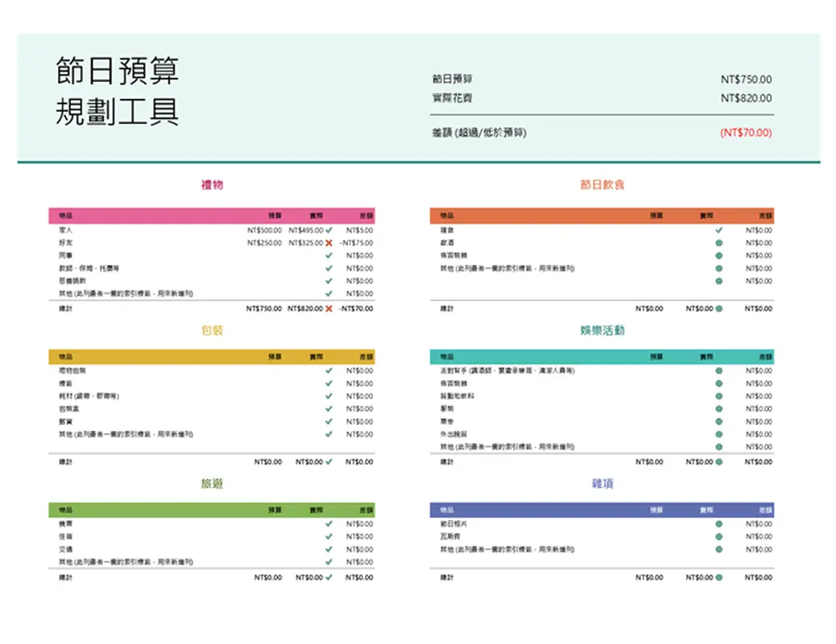Screen dimensions: 836x644
Task: Click the check mark in the 同事 row
Action: click(329, 256)
